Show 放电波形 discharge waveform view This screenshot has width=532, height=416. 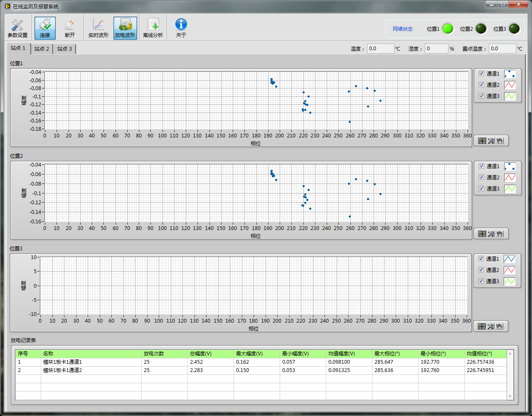(125, 28)
